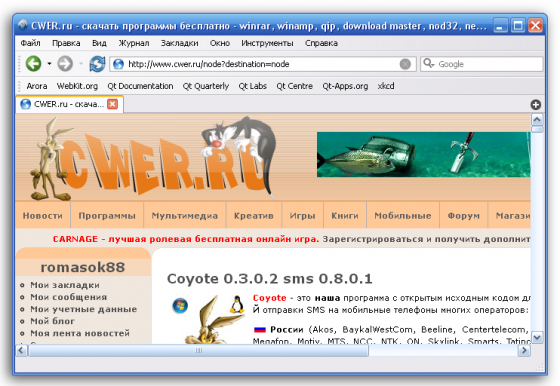The width and height of the screenshot is (560, 386).
Task: Click the Linux penguin icon beside Coyote
Action: tap(236, 304)
